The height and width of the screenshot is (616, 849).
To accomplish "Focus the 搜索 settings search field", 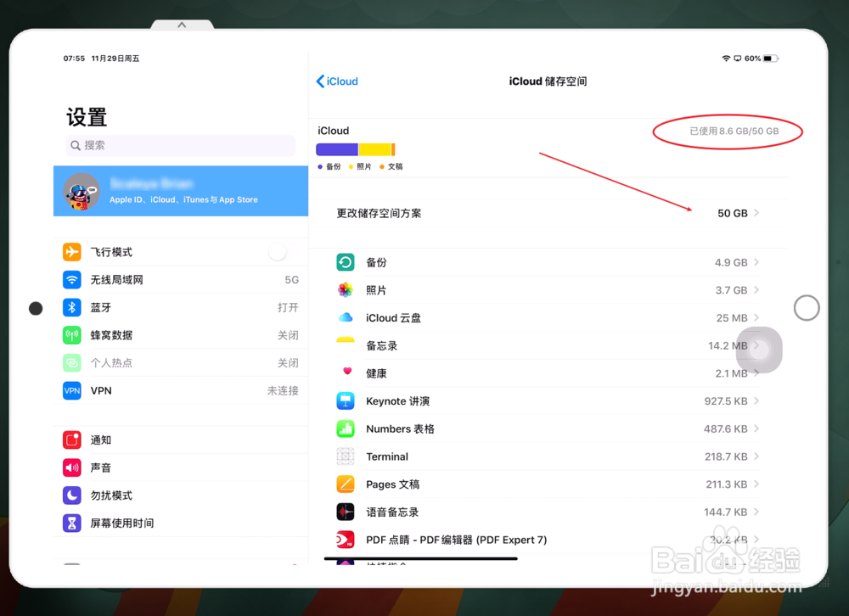I will [x=181, y=145].
